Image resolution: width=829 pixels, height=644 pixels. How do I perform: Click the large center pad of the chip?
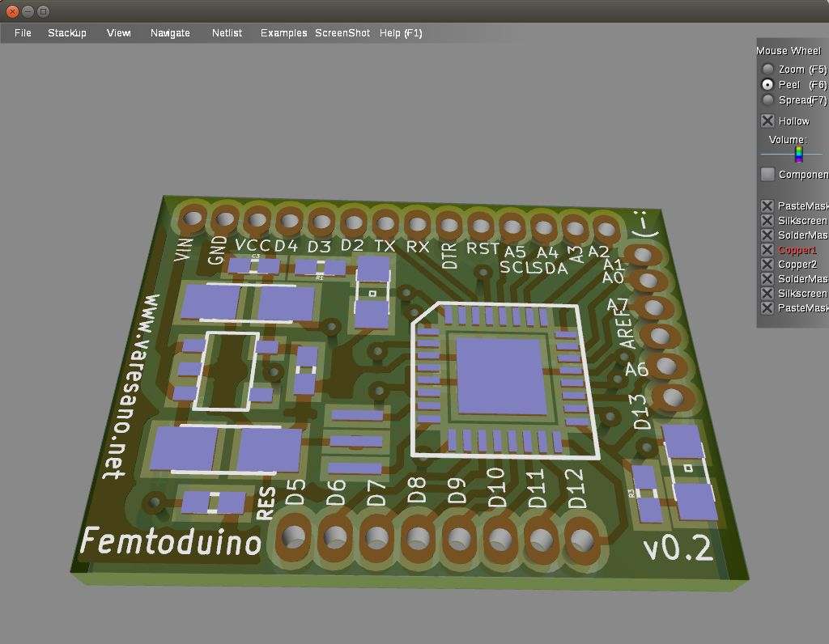pos(500,377)
